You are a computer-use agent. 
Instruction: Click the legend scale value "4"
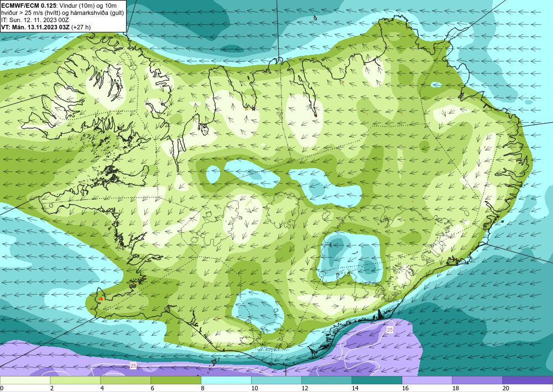point(102,389)
